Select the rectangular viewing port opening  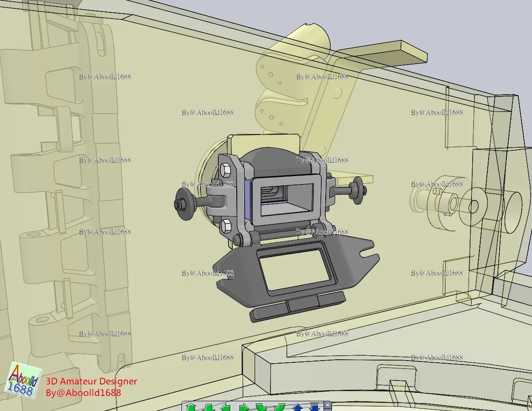coord(285,199)
